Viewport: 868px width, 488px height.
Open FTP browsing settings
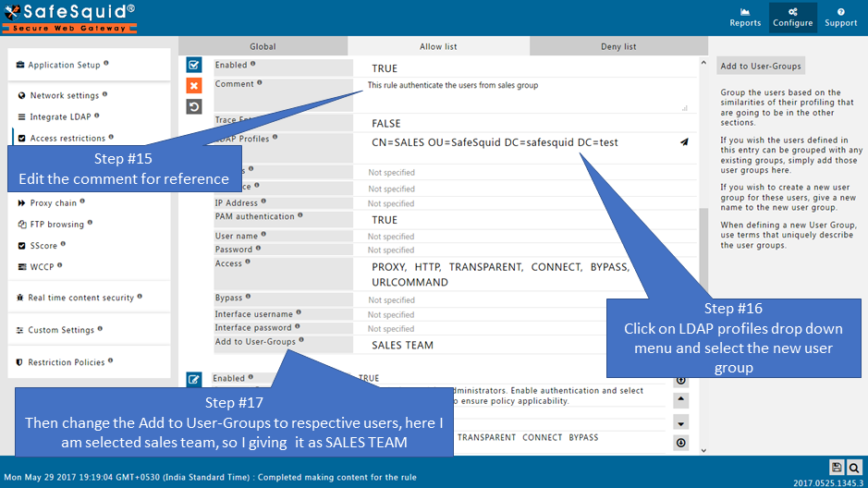coord(57,225)
